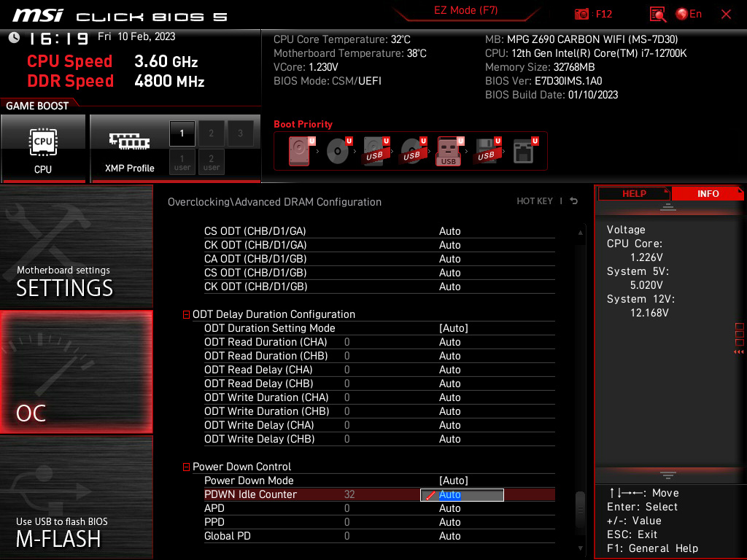Image resolution: width=747 pixels, height=560 pixels.
Task: Click the info panel top collapse handle
Action: click(x=668, y=207)
